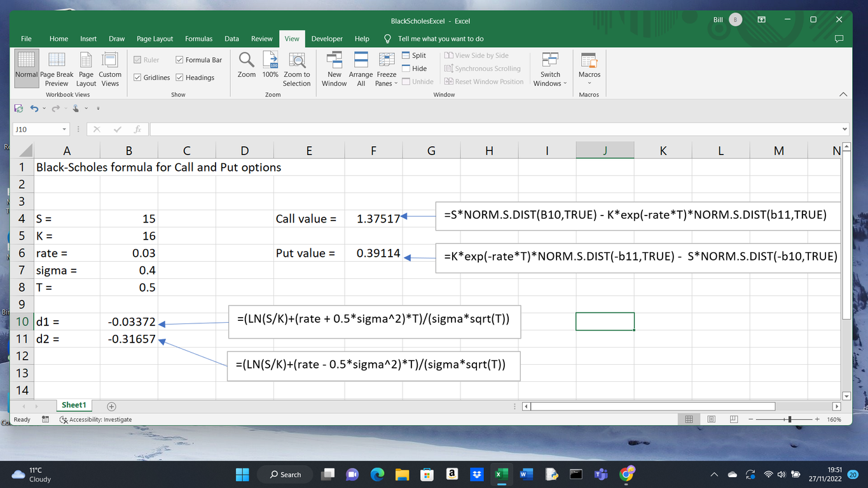Image resolution: width=868 pixels, height=488 pixels.
Task: Collapse the ribbon with chevron
Action: 843,94
